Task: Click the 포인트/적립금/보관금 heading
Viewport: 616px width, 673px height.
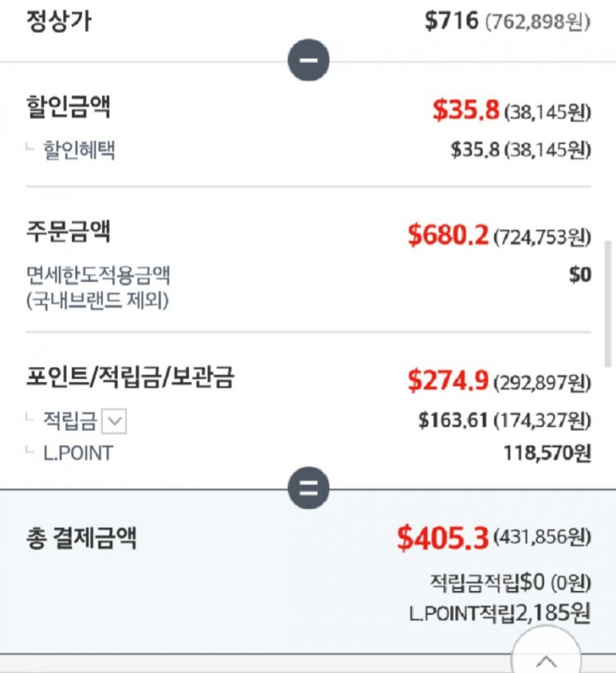Action: (130, 377)
